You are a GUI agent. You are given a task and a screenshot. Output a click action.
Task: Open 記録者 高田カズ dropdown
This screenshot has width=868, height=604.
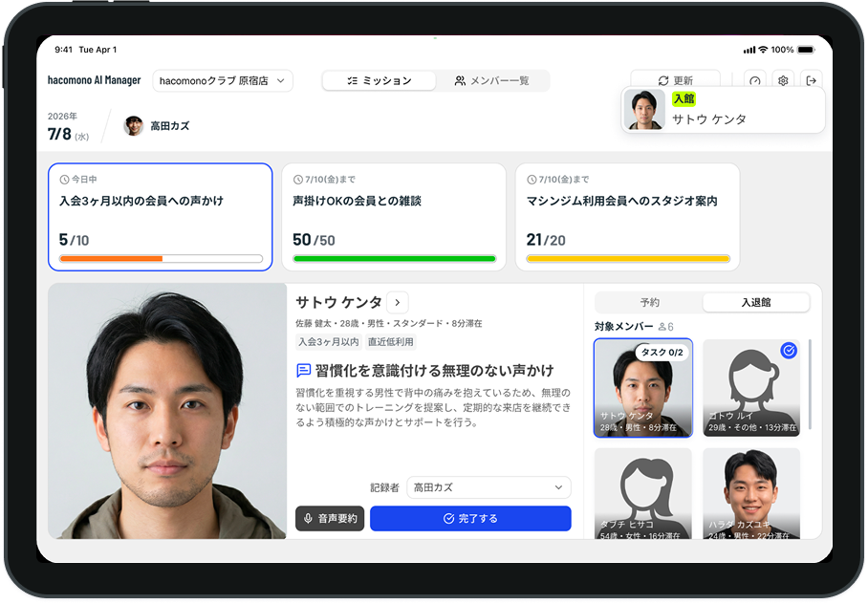pos(488,487)
